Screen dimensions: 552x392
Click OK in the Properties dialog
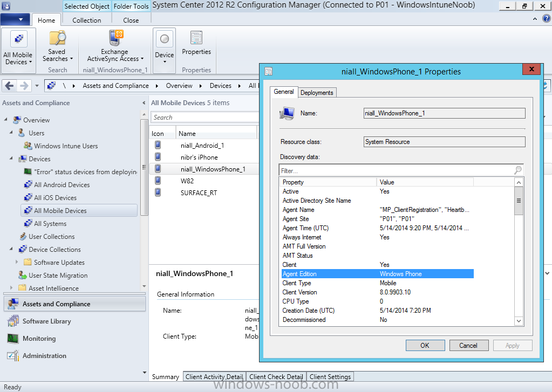[x=425, y=346]
